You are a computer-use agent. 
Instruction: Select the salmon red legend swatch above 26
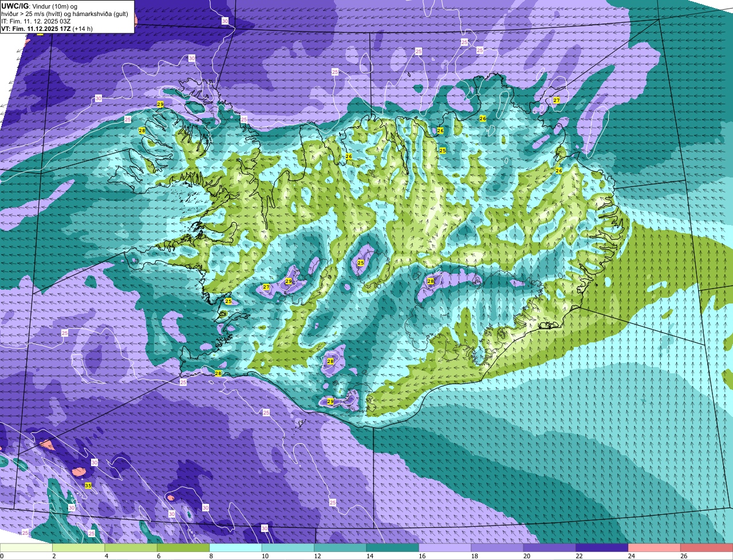pos(707,547)
